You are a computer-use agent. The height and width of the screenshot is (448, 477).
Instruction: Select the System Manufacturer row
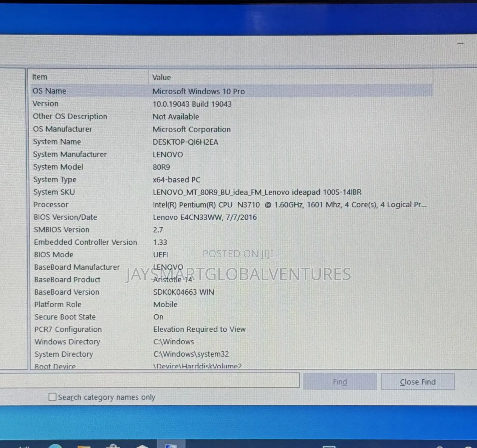pos(232,154)
